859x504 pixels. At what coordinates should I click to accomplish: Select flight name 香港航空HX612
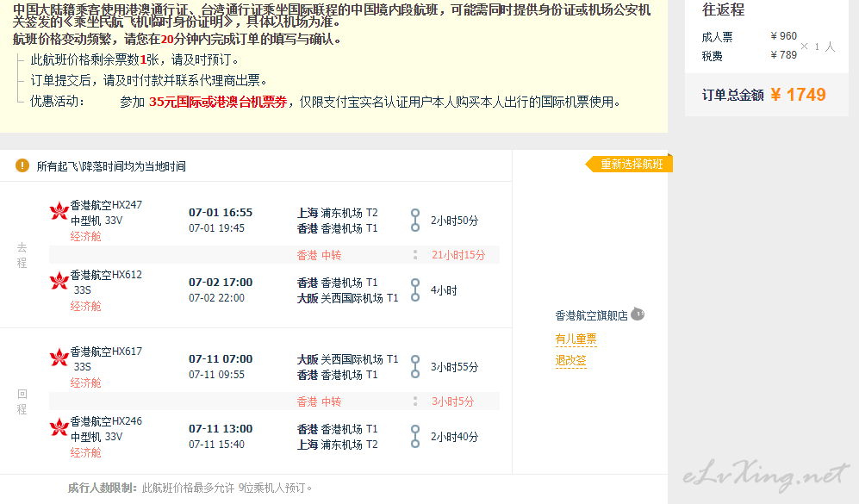pyautogui.click(x=106, y=275)
